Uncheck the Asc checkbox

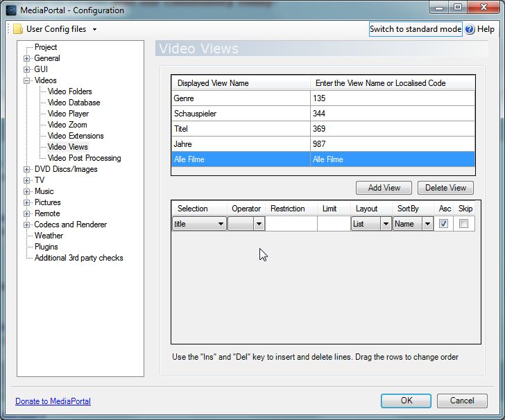point(444,224)
